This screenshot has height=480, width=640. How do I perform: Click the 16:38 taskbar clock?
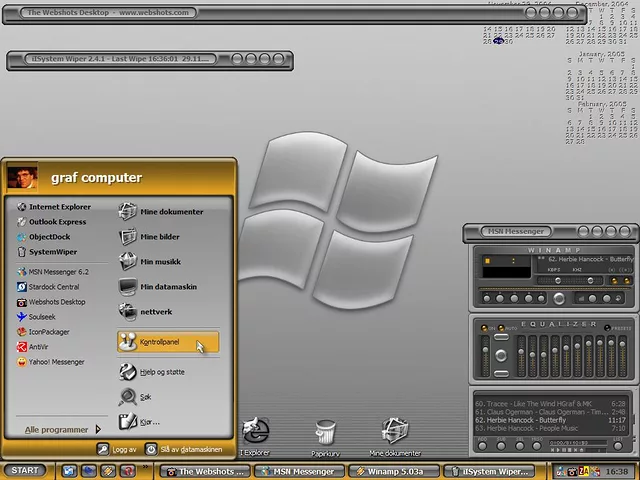point(617,471)
